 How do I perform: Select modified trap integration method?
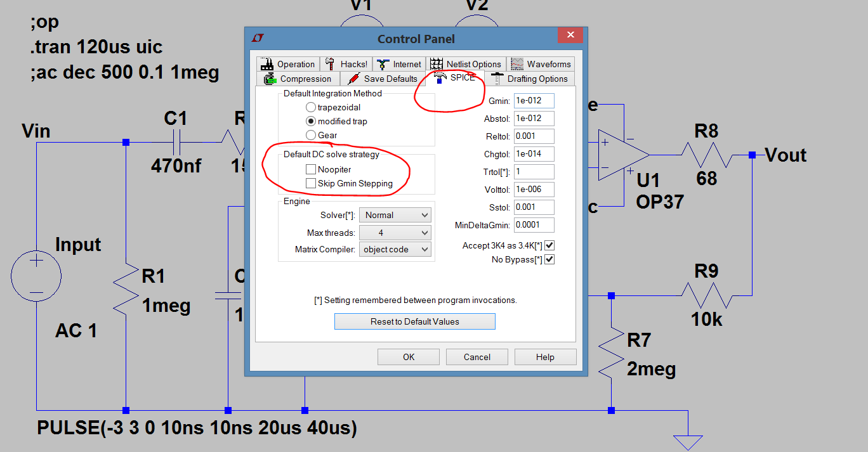(310, 121)
